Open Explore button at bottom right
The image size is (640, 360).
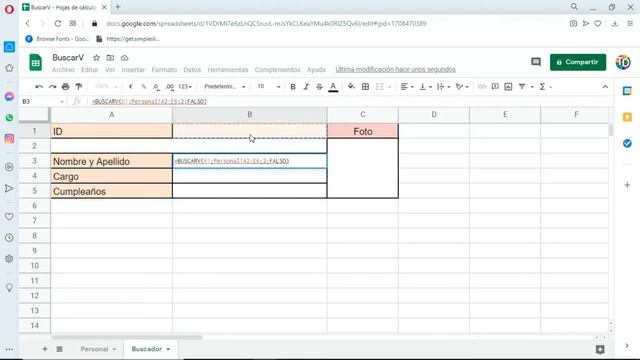(600, 349)
